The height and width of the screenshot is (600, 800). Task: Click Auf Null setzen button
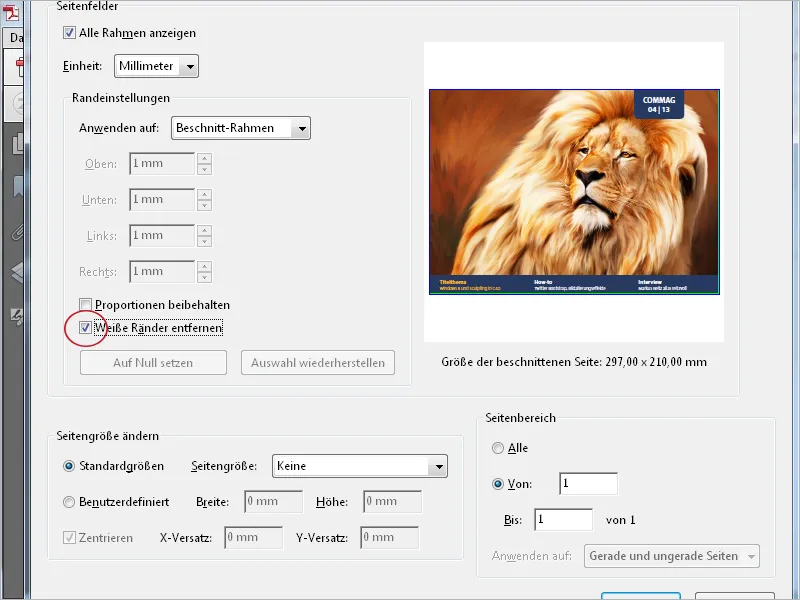153,363
